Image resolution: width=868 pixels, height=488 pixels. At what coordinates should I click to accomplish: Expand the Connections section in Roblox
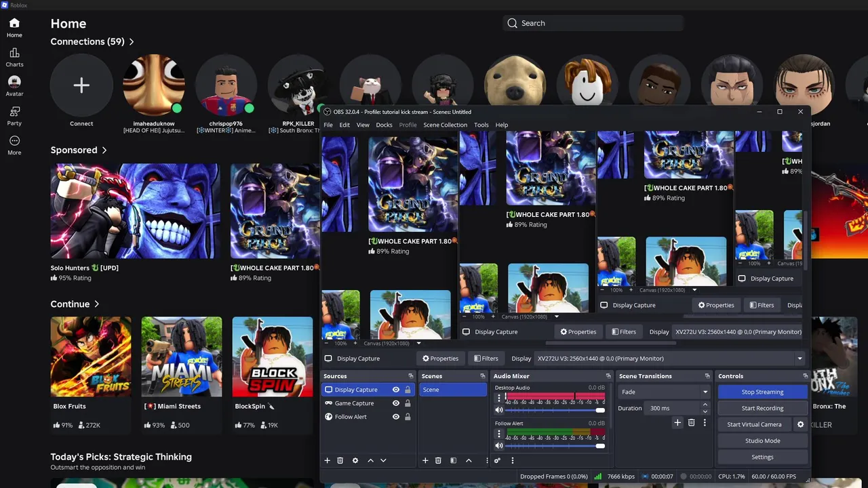92,41
